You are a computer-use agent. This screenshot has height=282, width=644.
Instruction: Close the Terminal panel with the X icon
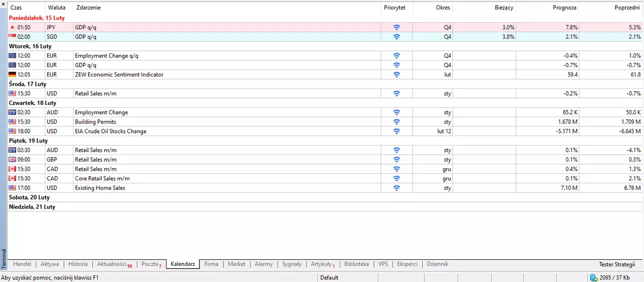[x=4, y=5]
